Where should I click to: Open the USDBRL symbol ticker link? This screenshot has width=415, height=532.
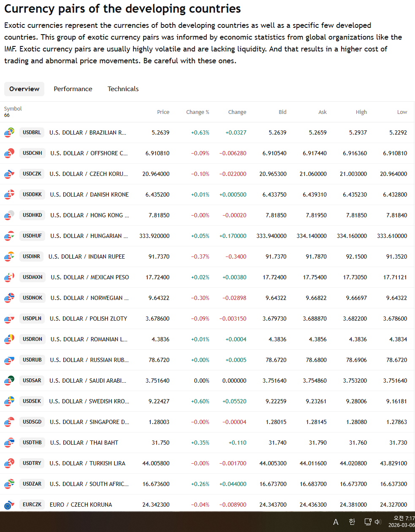coord(32,132)
